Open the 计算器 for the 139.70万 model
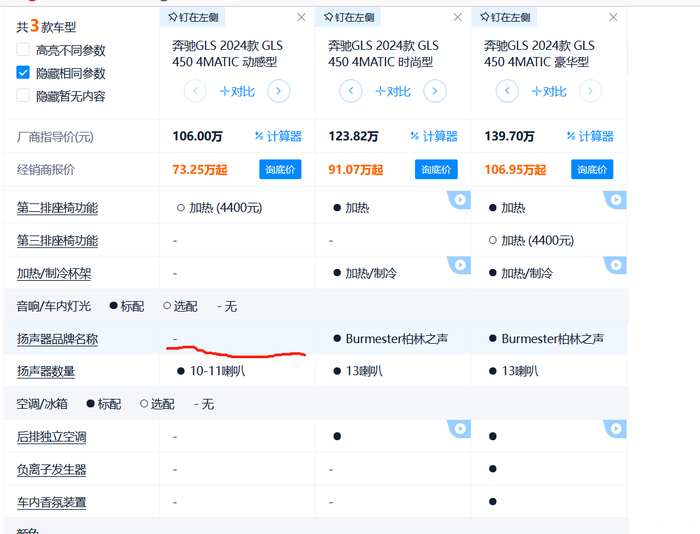Viewport: 700px width, 534px height. tap(590, 136)
